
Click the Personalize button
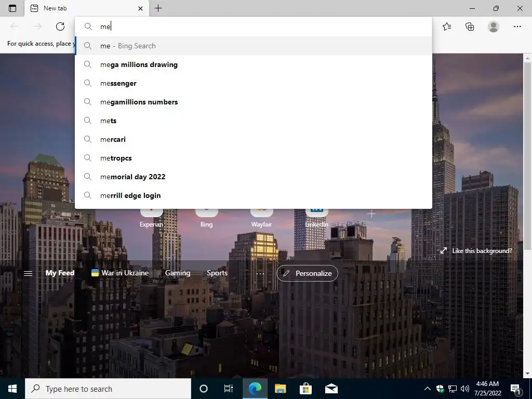307,273
